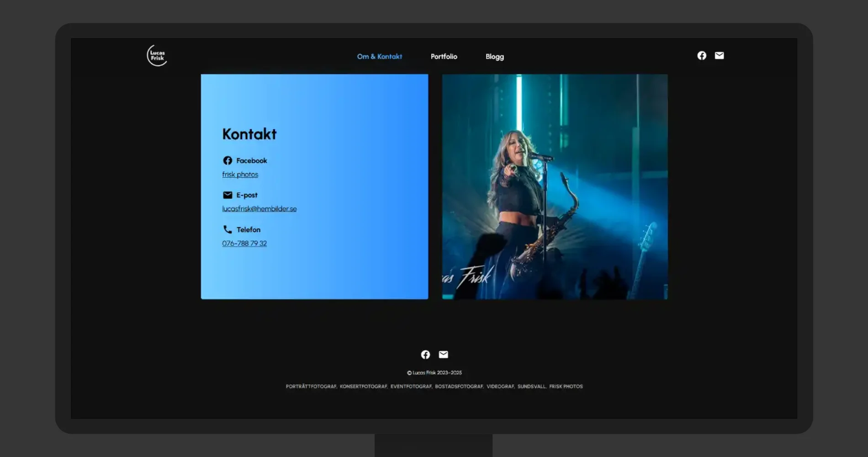
Task: Navigate to the Blogg page
Action: point(494,57)
